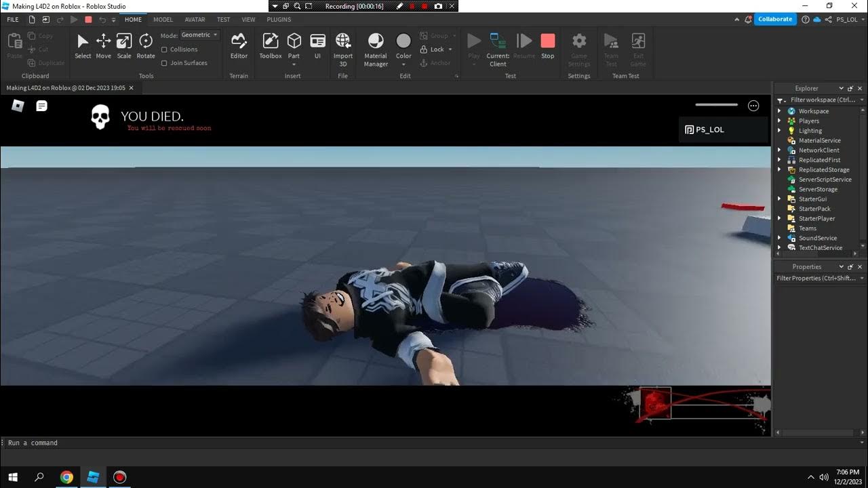Open the Windows Start menu
This screenshot has width=868, height=488.
pyautogui.click(x=13, y=477)
